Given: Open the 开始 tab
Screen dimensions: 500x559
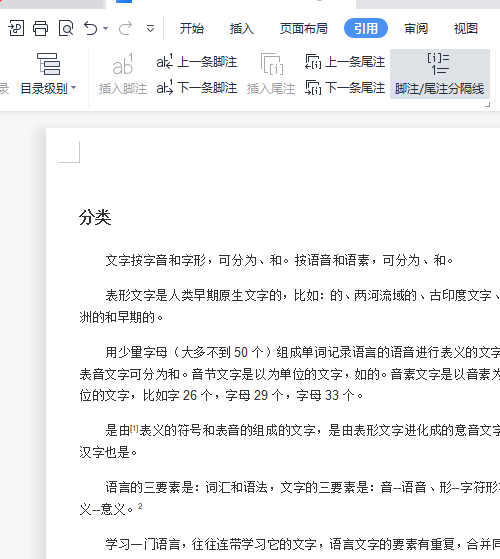Looking at the screenshot, I should (192, 28).
